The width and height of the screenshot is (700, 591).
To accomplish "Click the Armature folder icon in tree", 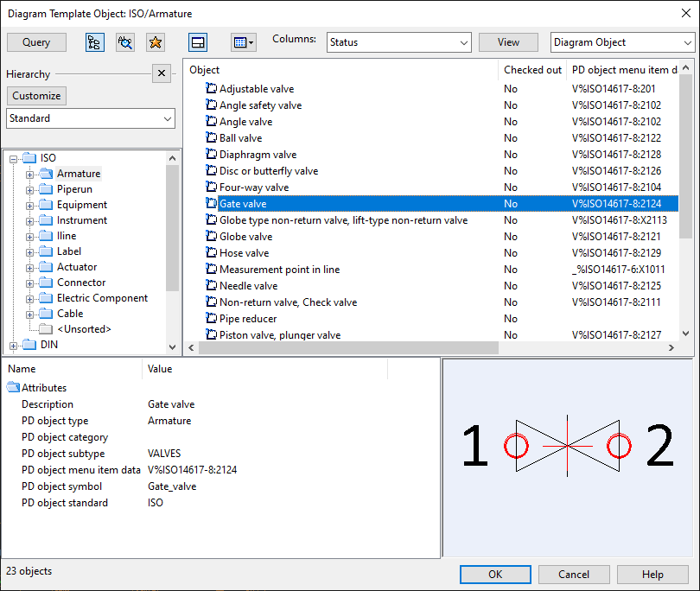I will [x=48, y=174].
